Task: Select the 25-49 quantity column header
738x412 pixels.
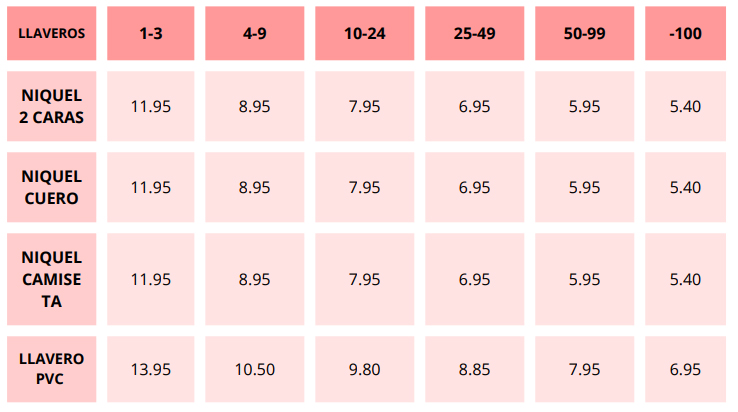Action: pyautogui.click(x=475, y=33)
